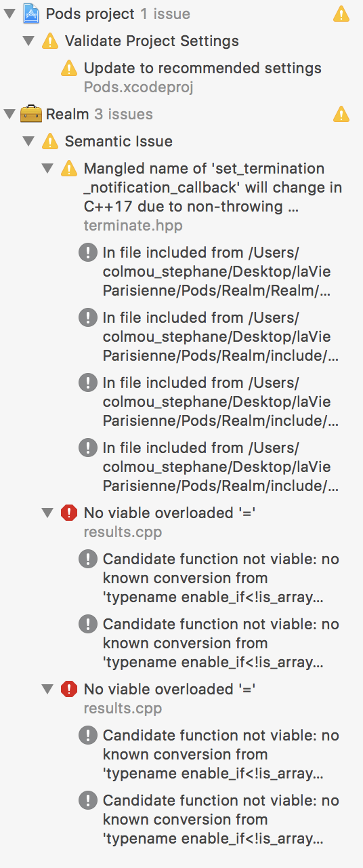Select first No viable overloaded '=' error

click(169, 522)
